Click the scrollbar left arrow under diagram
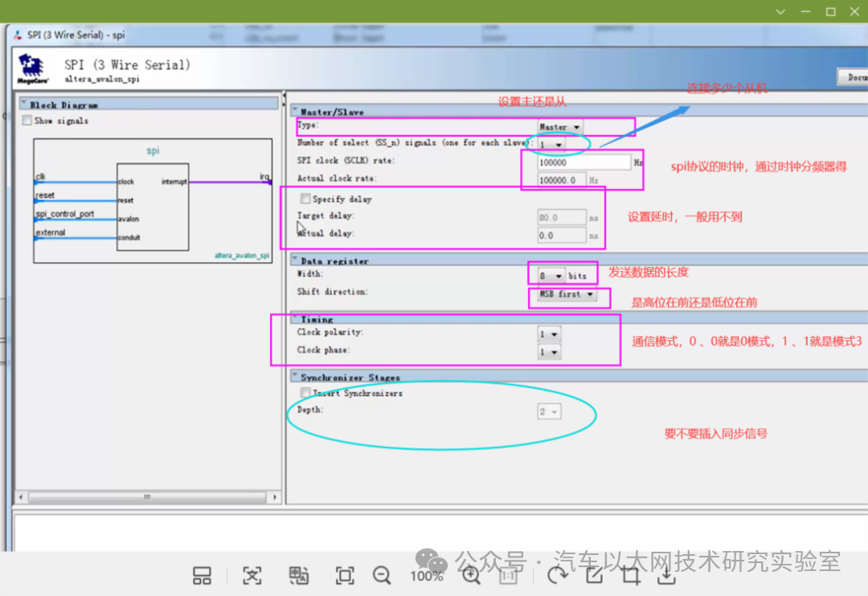868x596 pixels. [x=21, y=497]
